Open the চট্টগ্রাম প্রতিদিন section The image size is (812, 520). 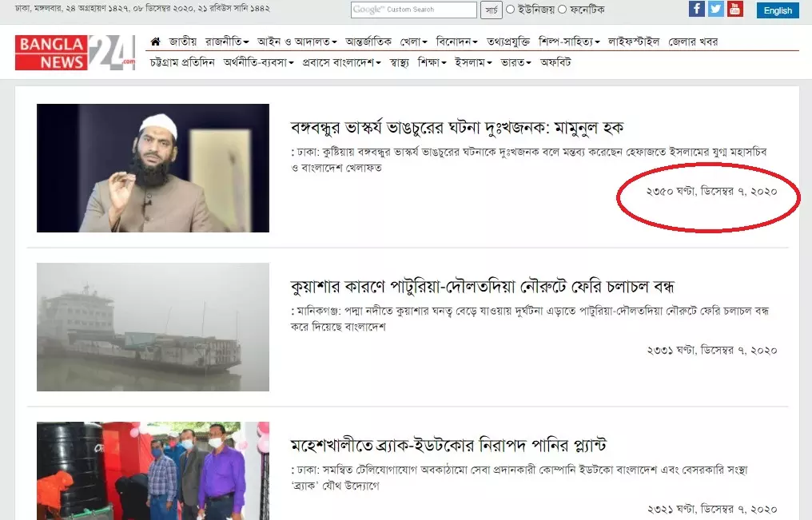(x=181, y=62)
